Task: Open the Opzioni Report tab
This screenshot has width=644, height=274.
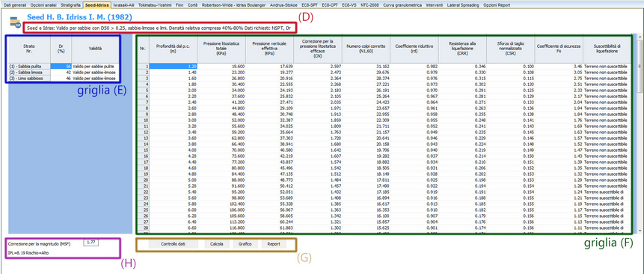Action: 497,5
